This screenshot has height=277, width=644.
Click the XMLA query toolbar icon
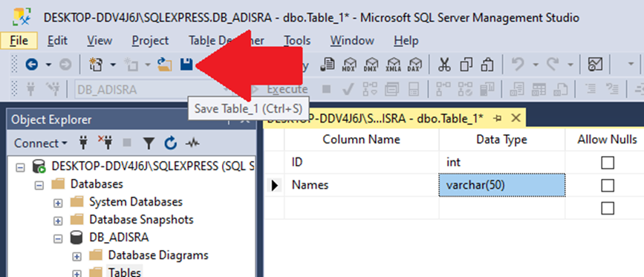(x=393, y=65)
